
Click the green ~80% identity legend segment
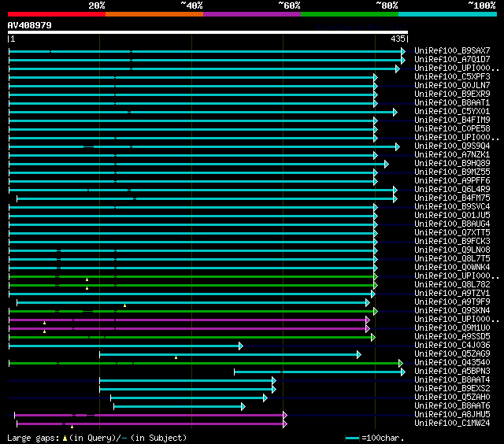(349, 14)
